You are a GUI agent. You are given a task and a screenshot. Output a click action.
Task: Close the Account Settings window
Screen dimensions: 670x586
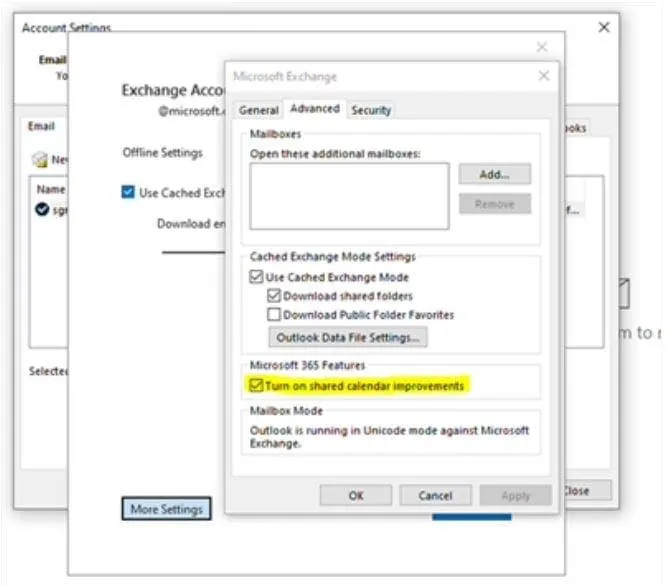click(x=604, y=27)
